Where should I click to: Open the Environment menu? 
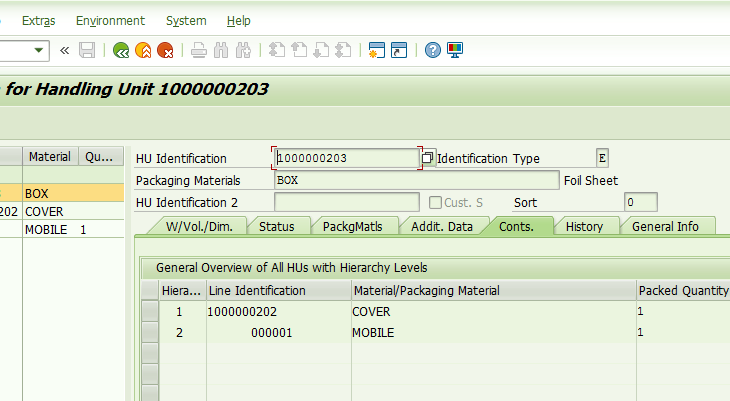pyautogui.click(x=110, y=21)
